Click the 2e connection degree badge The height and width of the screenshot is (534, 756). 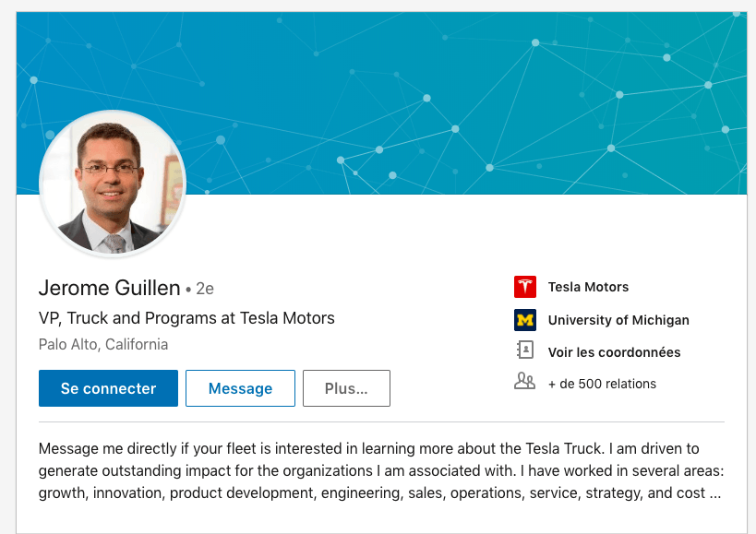click(x=205, y=289)
